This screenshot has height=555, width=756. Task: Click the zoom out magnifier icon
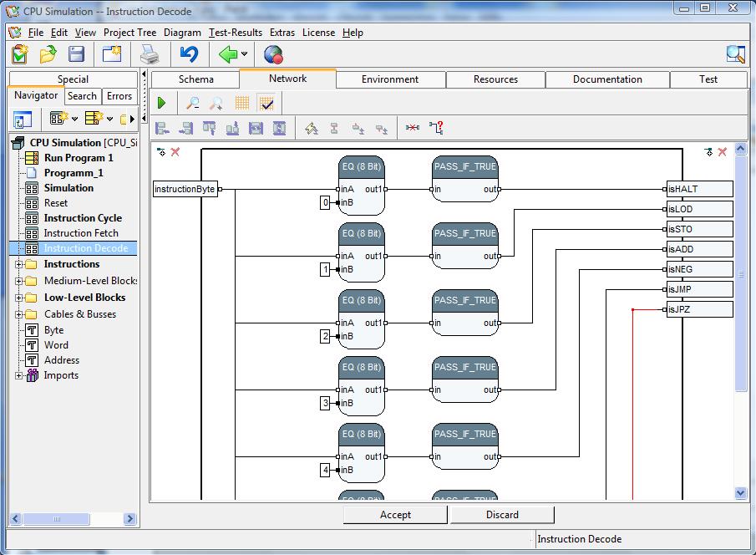pyautogui.click(x=192, y=103)
